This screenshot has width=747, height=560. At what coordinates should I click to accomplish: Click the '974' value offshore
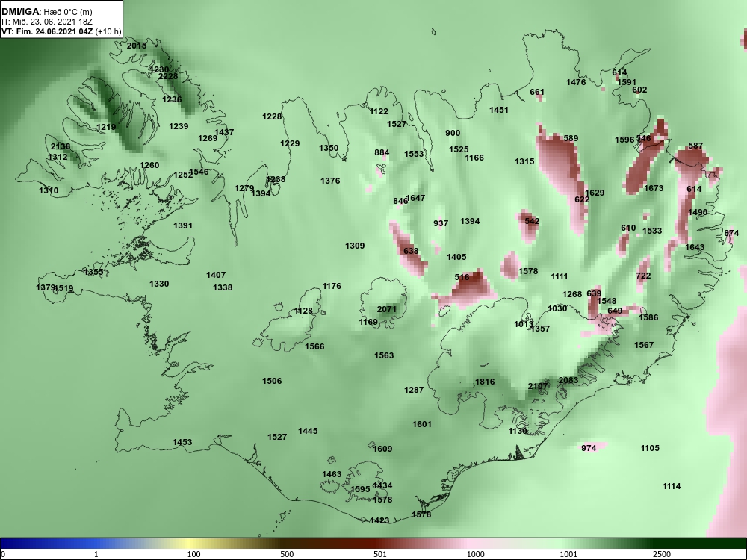(589, 448)
